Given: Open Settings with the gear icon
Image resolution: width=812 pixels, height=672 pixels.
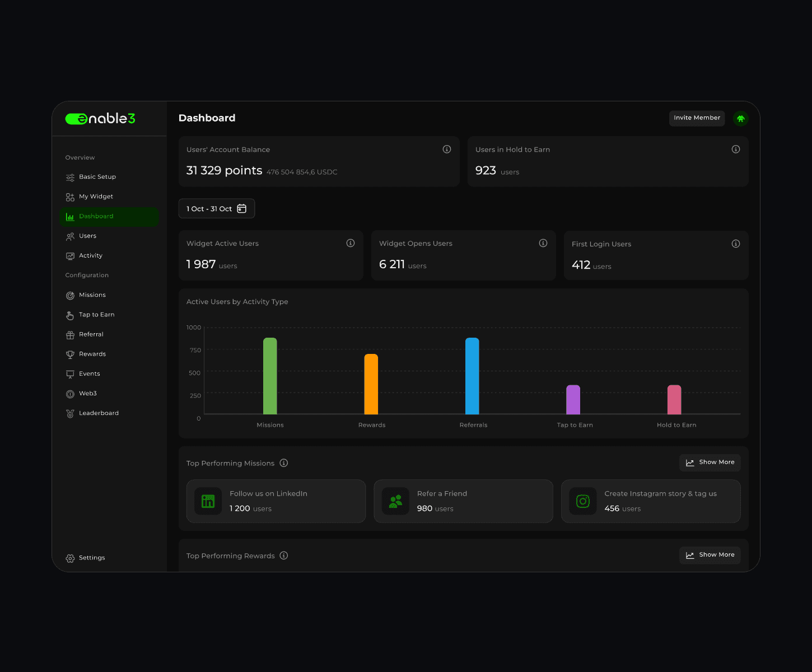Looking at the screenshot, I should [x=70, y=558].
